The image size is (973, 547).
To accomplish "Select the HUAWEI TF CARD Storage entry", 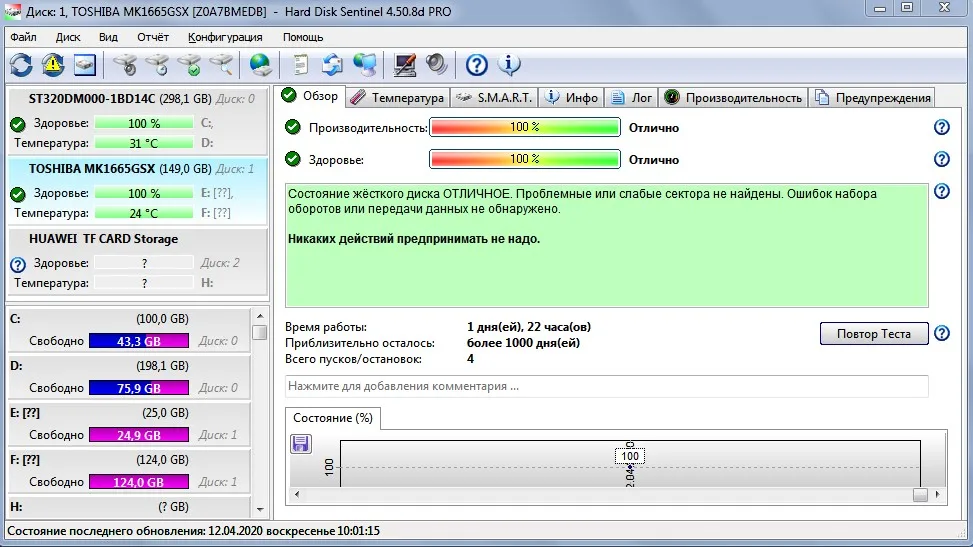I will (x=137, y=261).
